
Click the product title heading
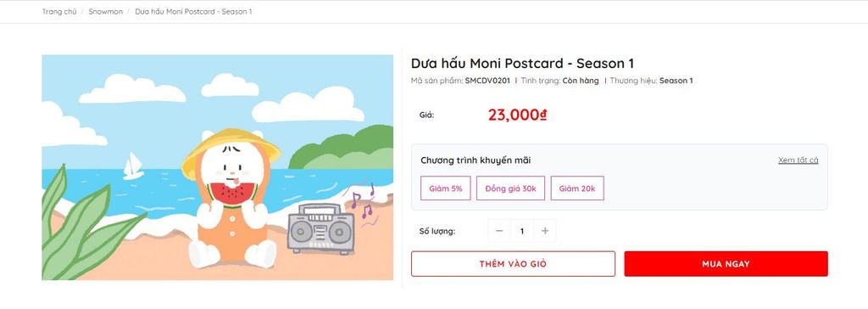point(522,63)
